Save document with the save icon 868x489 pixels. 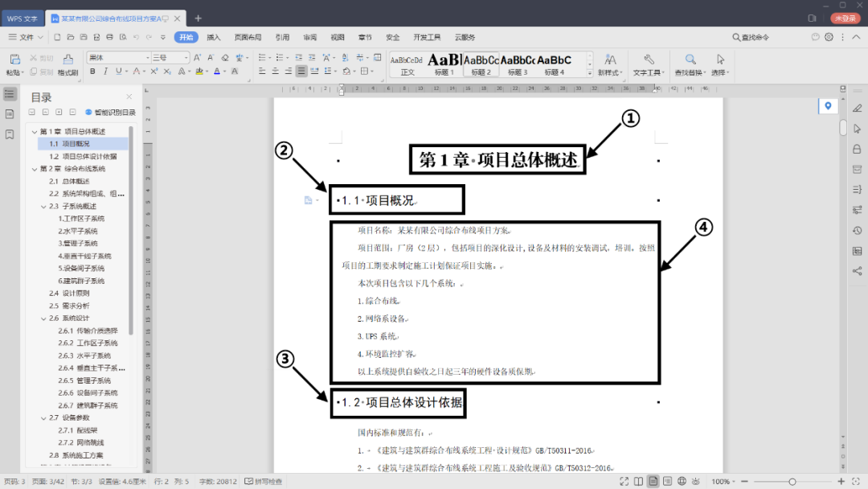[x=84, y=37]
